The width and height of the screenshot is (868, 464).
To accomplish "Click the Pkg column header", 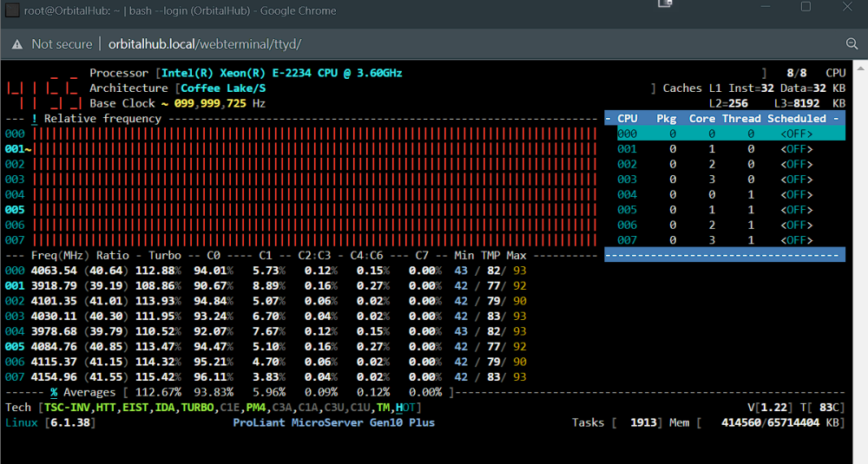I will coord(667,119).
